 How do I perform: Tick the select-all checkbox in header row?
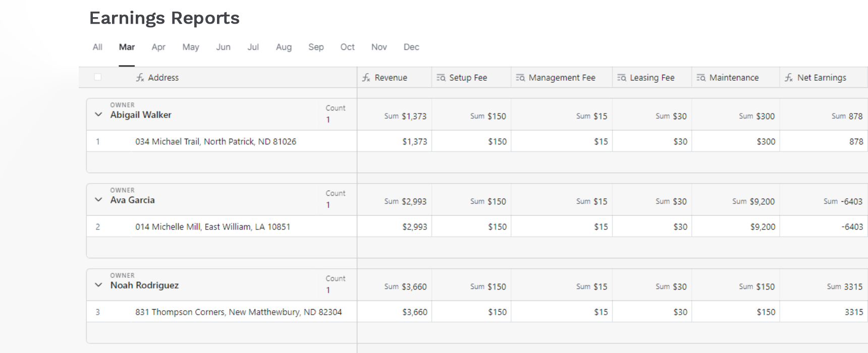[98, 77]
